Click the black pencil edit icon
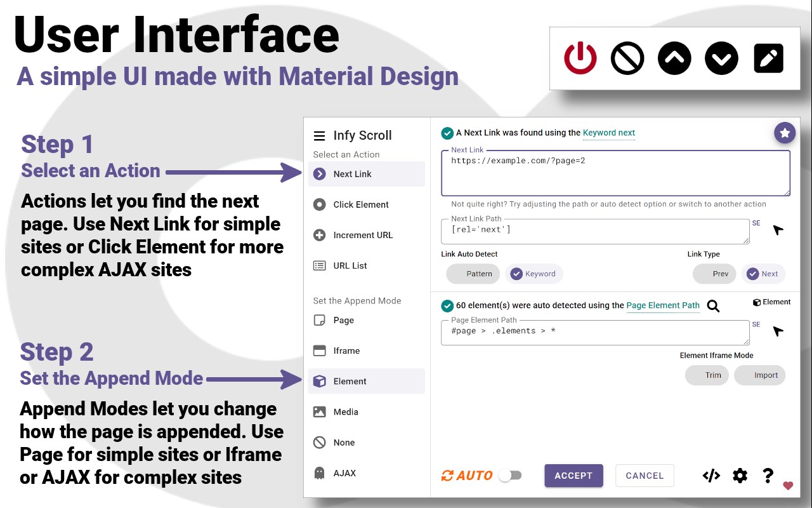This screenshot has width=812, height=508. pos(768,58)
